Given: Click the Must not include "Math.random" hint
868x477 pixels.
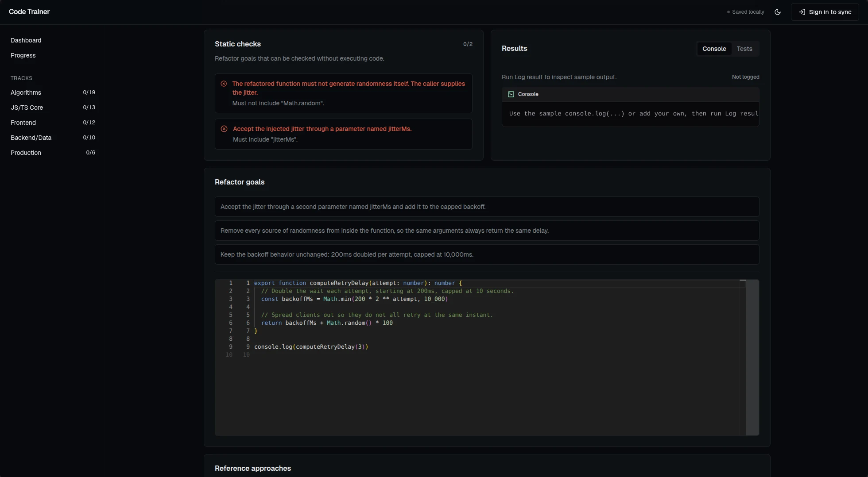Looking at the screenshot, I should point(278,103).
